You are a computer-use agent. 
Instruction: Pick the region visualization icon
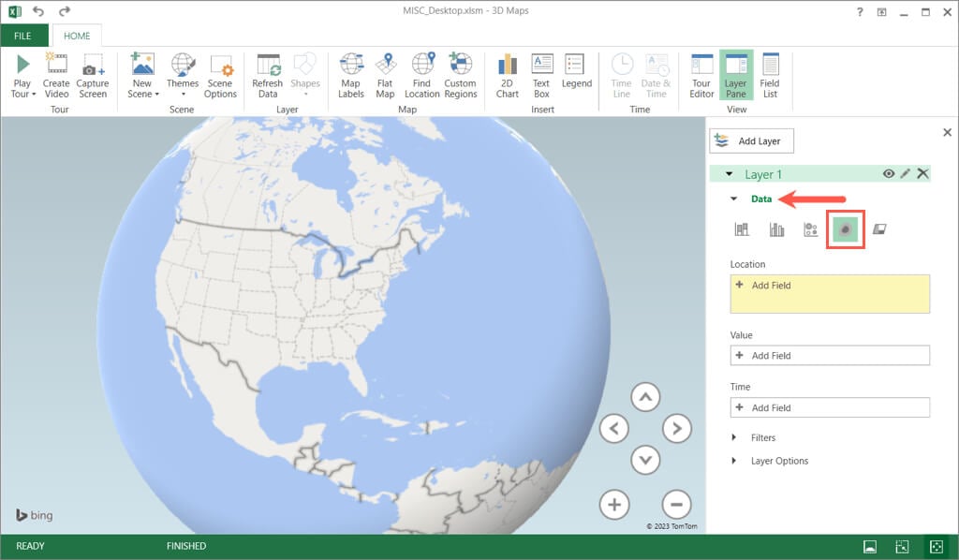[x=879, y=229]
